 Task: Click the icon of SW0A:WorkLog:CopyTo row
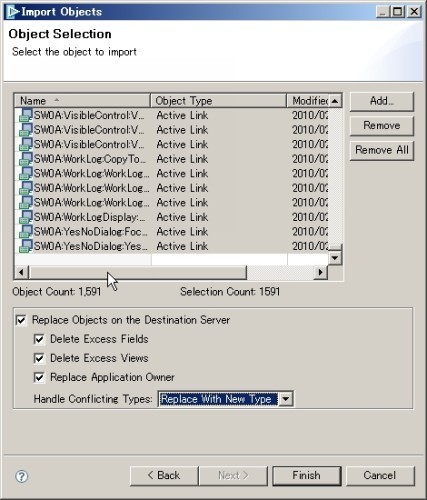26,159
